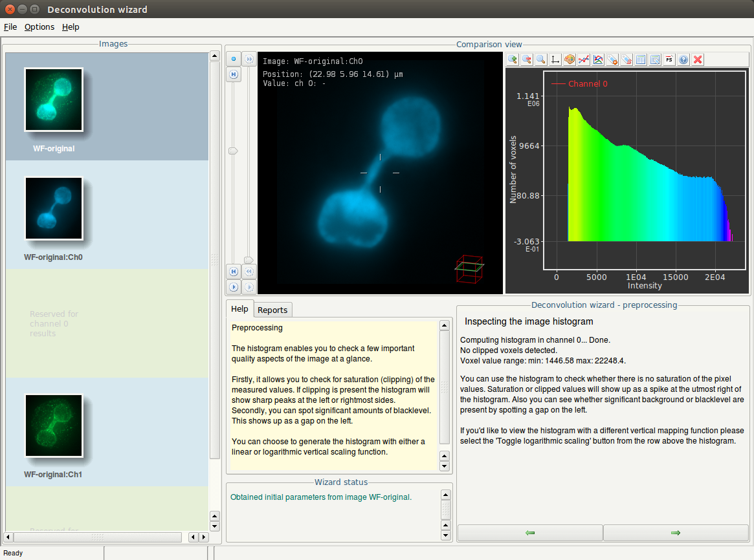Click the zoom out histogram icon
The image size is (754, 560).
(x=527, y=59)
